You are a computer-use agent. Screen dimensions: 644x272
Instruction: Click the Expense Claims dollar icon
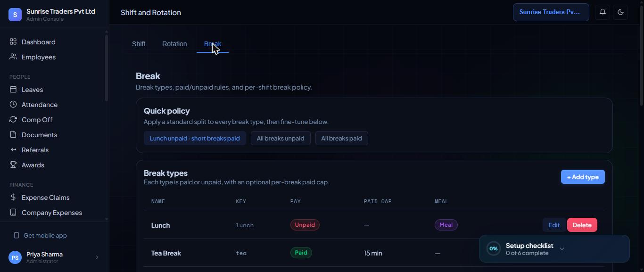[x=13, y=198]
